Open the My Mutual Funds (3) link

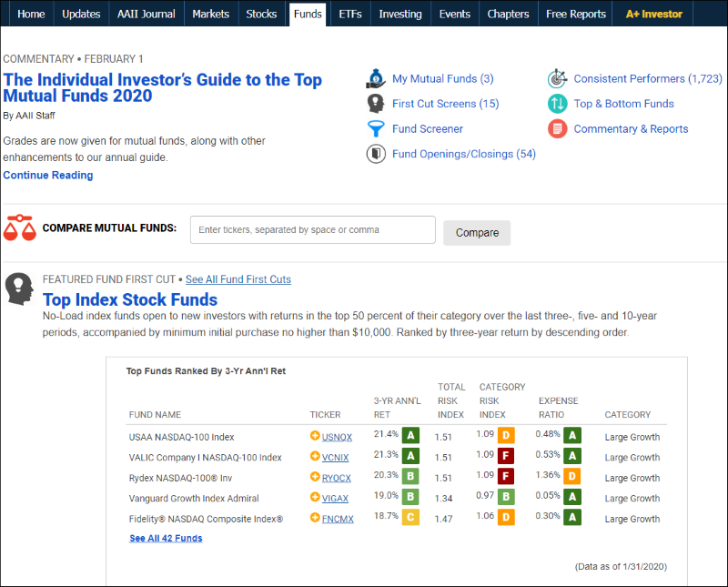click(x=442, y=78)
